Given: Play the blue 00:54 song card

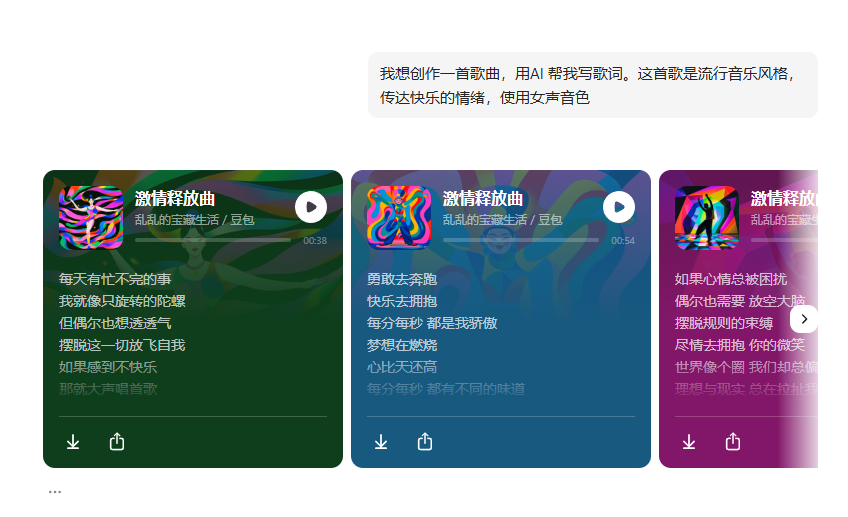Looking at the screenshot, I should coord(619,207).
